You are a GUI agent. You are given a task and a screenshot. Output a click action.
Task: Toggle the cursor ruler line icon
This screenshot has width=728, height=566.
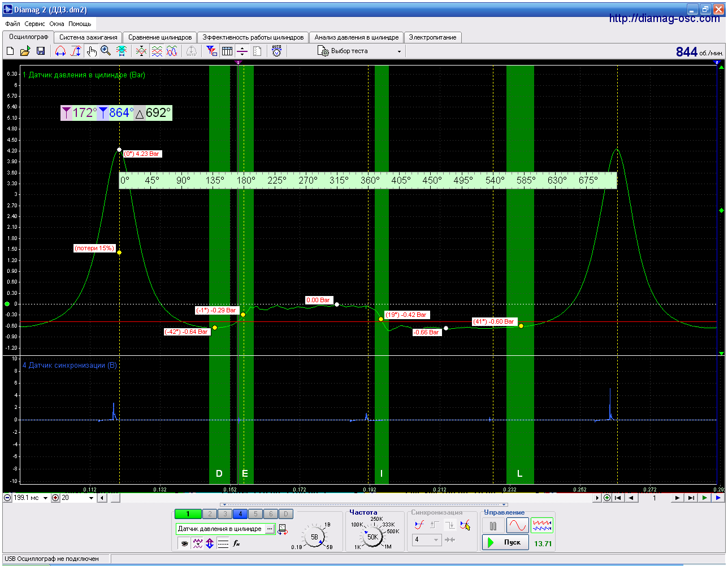point(242,51)
